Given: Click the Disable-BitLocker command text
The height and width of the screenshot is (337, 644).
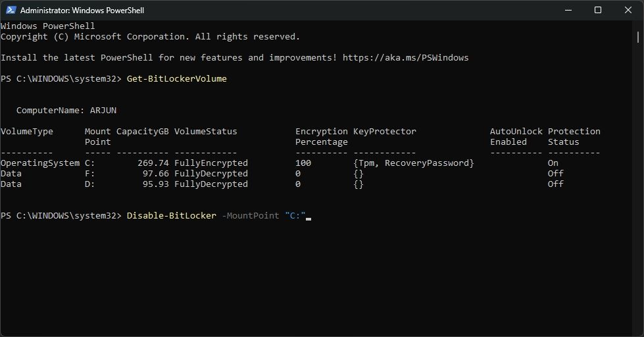Looking at the screenshot, I should (171, 215).
